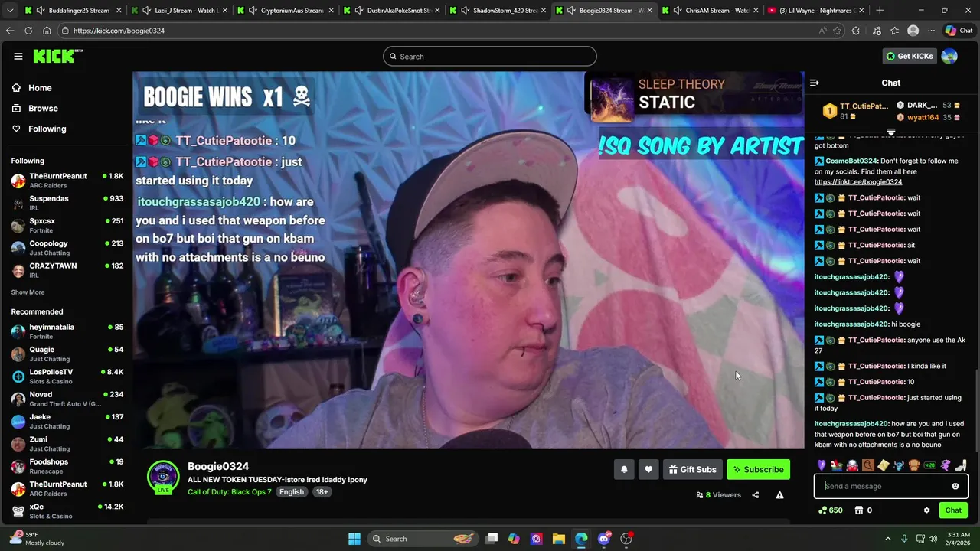Open the hamburger sidebar menu
This screenshot has width=980, height=551.
18,56
